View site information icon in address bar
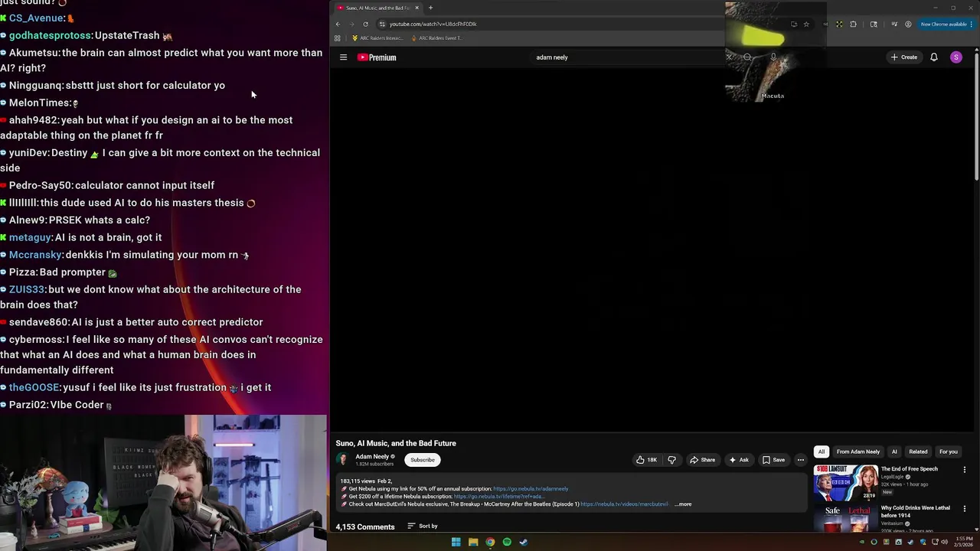This screenshot has width=980, height=551. pyautogui.click(x=382, y=24)
